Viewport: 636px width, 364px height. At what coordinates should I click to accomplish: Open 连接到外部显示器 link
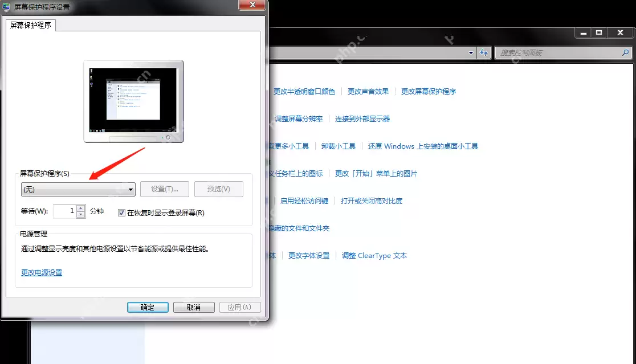point(362,118)
